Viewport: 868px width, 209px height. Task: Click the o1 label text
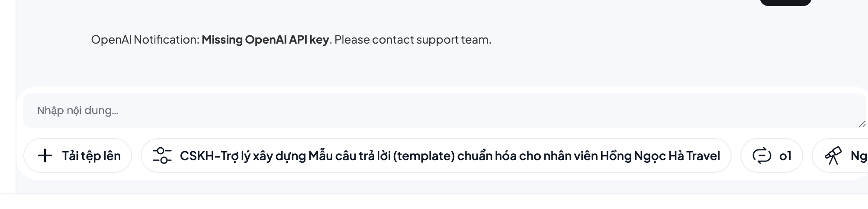785,155
